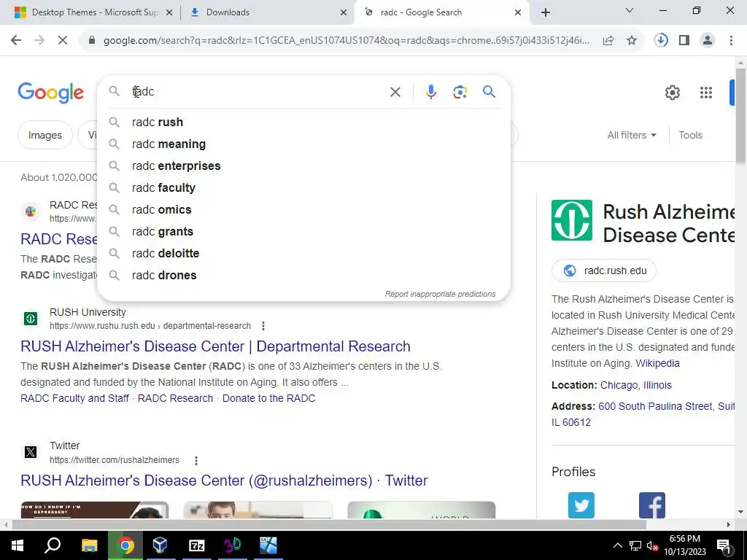
Task: Select suggestion radc faculty
Action: pyautogui.click(x=304, y=188)
